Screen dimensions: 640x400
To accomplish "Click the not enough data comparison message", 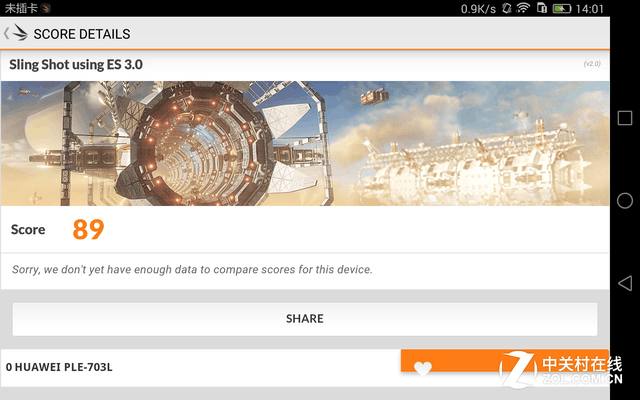I will point(192,270).
